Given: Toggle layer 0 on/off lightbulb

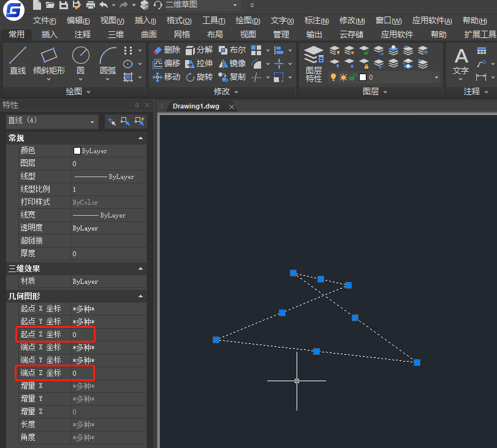Looking at the screenshot, I should coord(333,77).
